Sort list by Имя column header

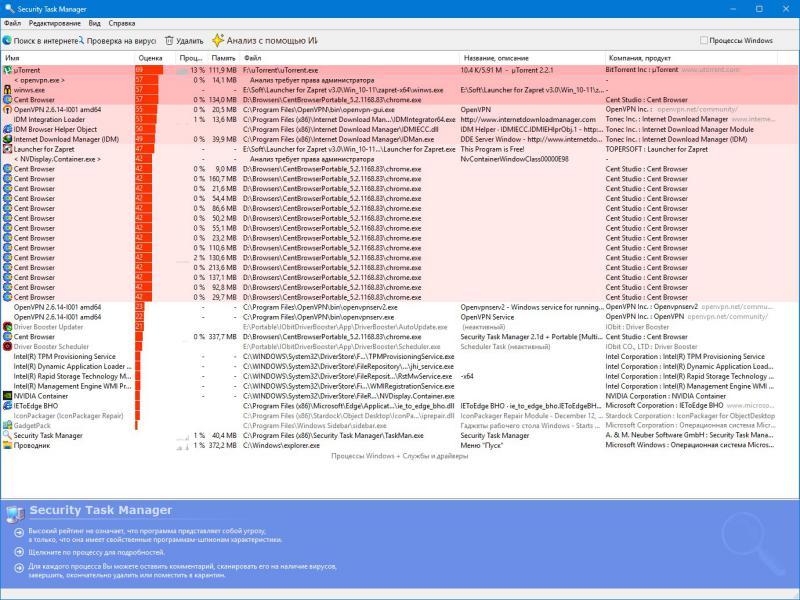tap(12, 58)
